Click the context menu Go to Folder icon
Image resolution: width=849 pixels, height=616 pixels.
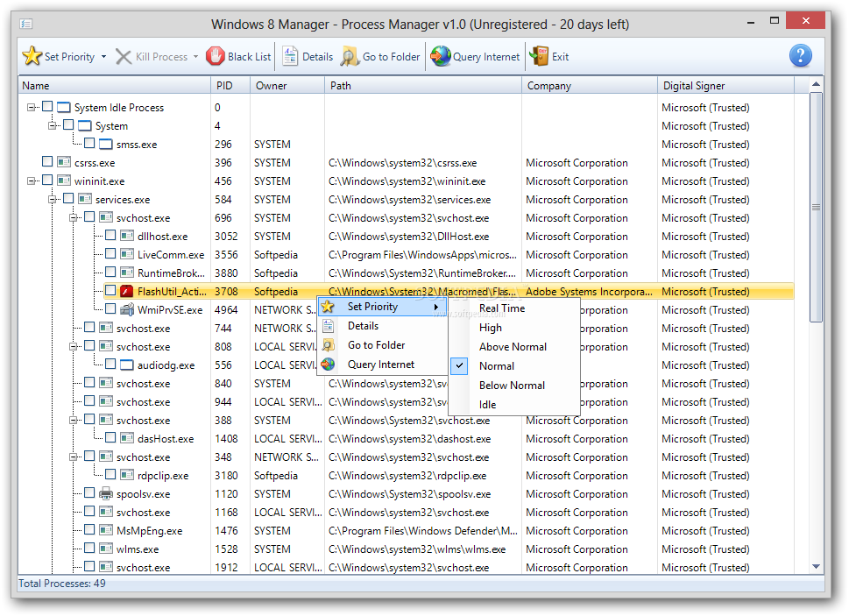[328, 345]
